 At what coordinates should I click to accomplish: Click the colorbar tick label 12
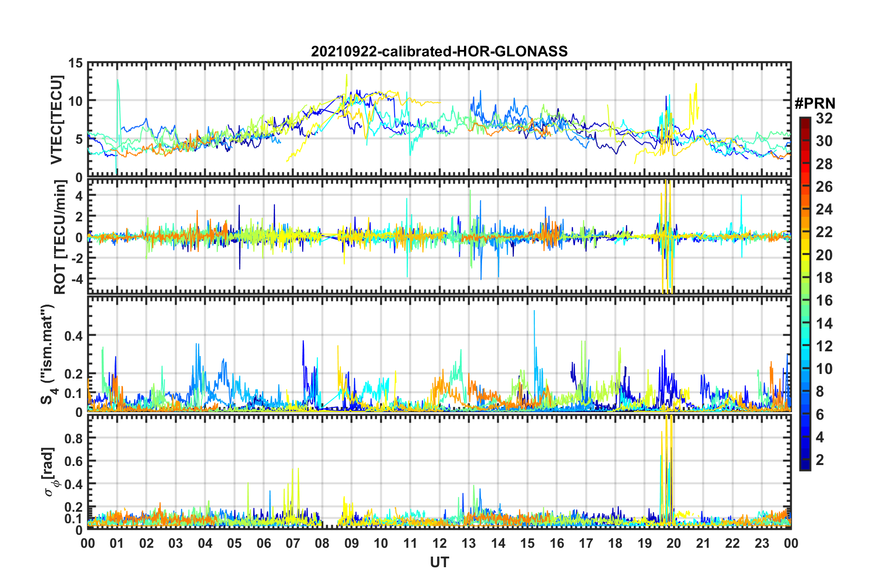(824, 346)
